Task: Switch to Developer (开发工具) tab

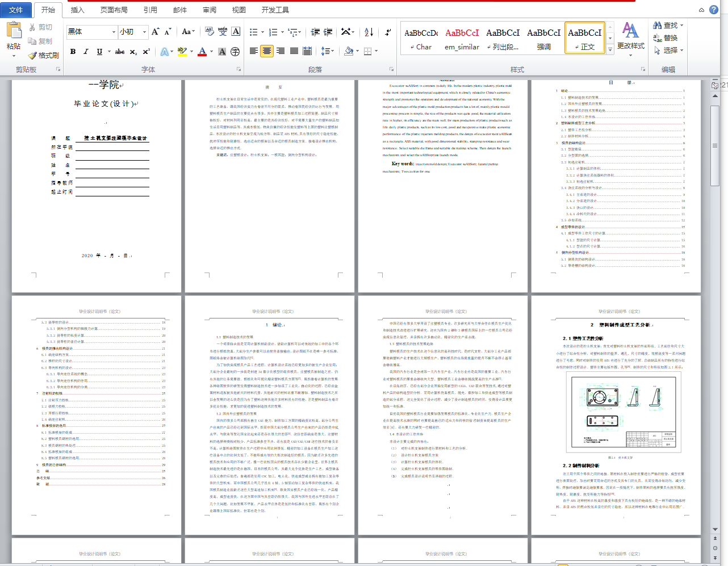Action: coord(275,10)
